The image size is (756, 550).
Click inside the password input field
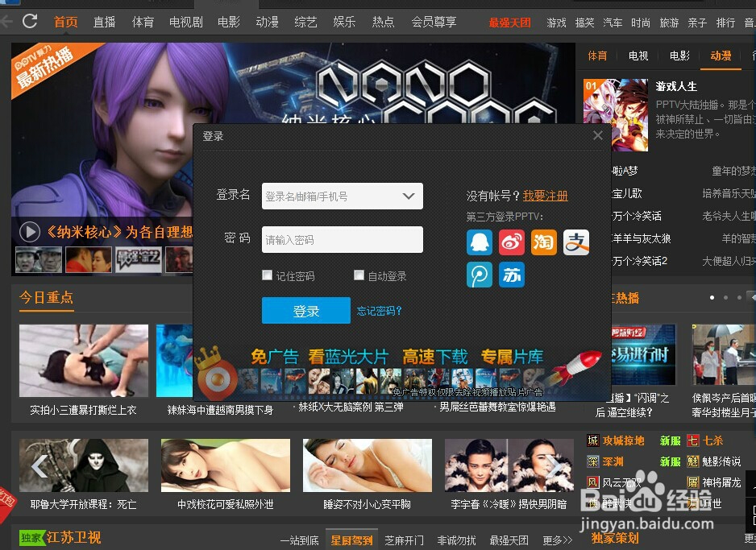(x=342, y=239)
